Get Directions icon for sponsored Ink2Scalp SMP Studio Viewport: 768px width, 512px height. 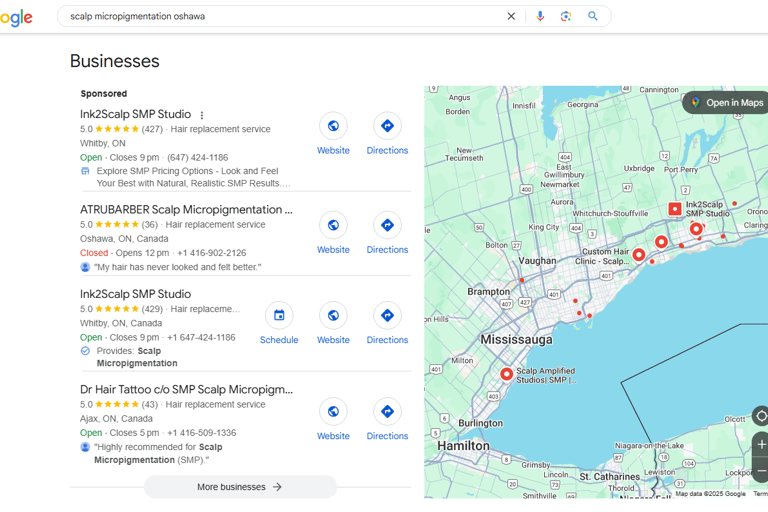click(387, 126)
